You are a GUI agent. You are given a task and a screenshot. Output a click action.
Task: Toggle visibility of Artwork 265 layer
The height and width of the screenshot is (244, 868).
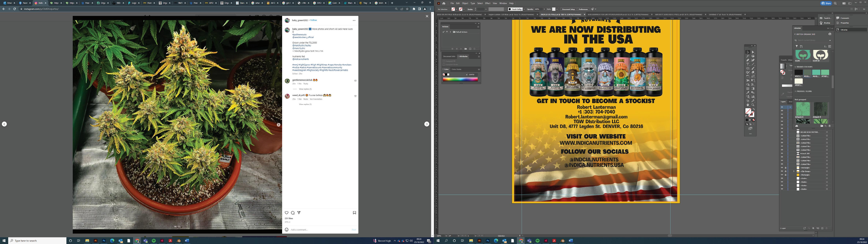[x=782, y=154]
